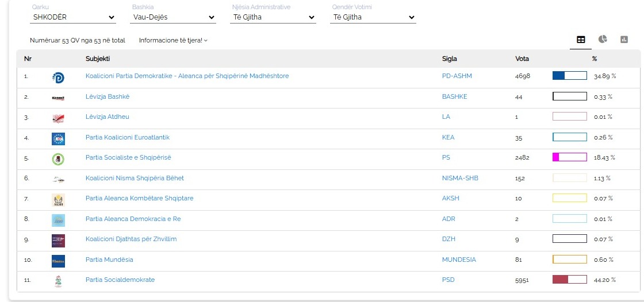This screenshot has width=644, height=302.
Task: Open Koalicioni Nisma Shqipëria Bëhet link
Action: 135,178
